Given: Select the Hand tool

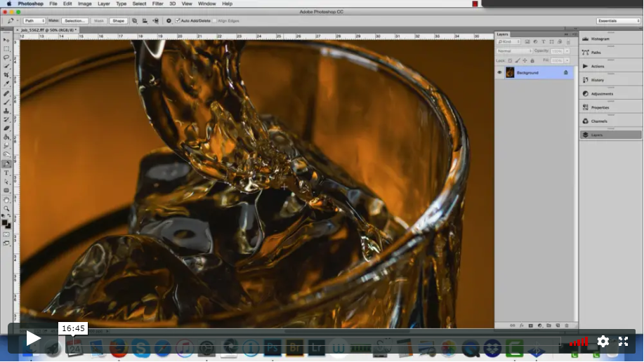Looking at the screenshot, I should tap(6, 200).
